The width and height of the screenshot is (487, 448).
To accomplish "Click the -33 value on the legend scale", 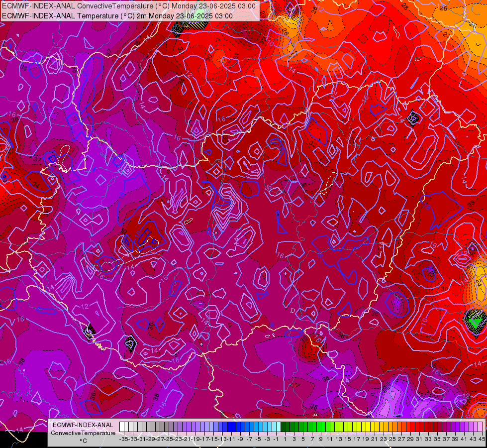I will [133, 439].
